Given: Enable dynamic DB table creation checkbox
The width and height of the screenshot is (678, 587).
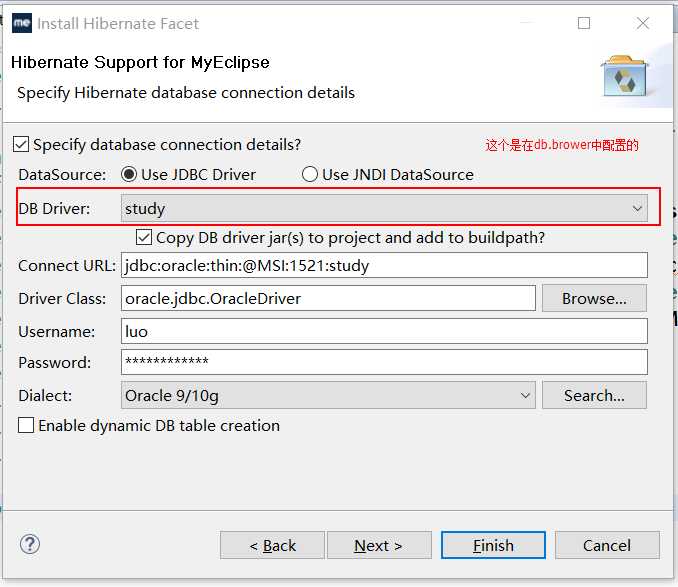Looking at the screenshot, I should [26, 425].
